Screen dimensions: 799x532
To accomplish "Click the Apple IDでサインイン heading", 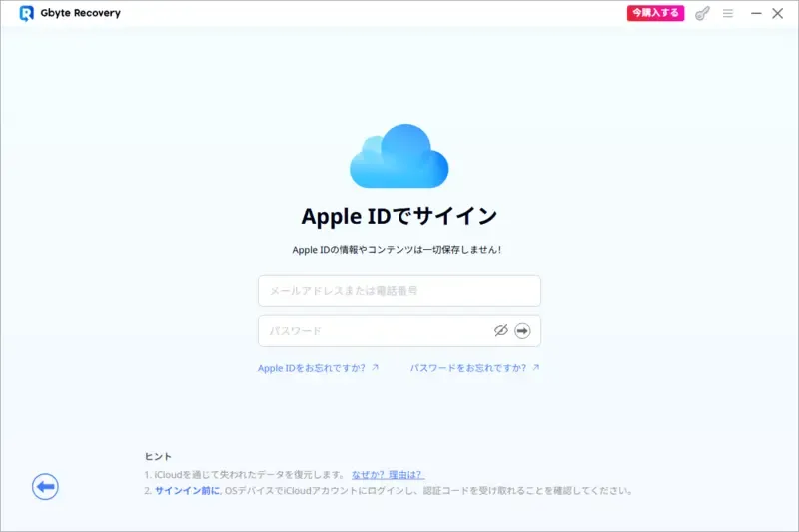I will pyautogui.click(x=399, y=216).
